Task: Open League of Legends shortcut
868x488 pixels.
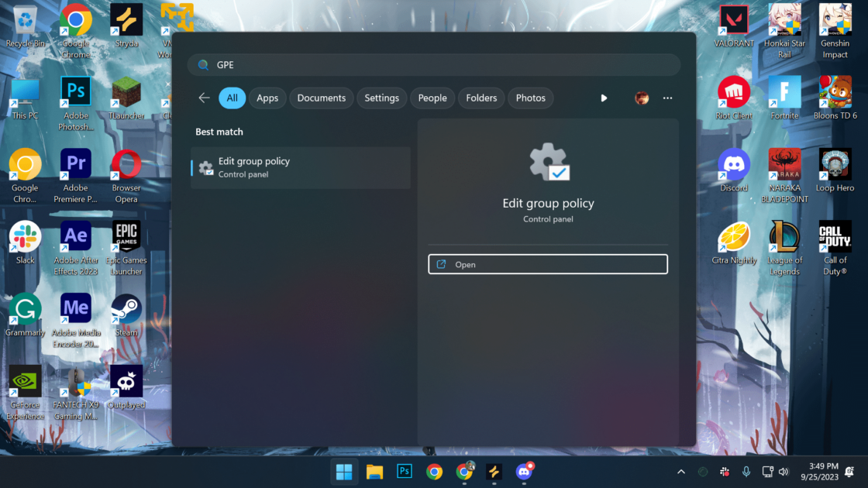Action: (784, 248)
